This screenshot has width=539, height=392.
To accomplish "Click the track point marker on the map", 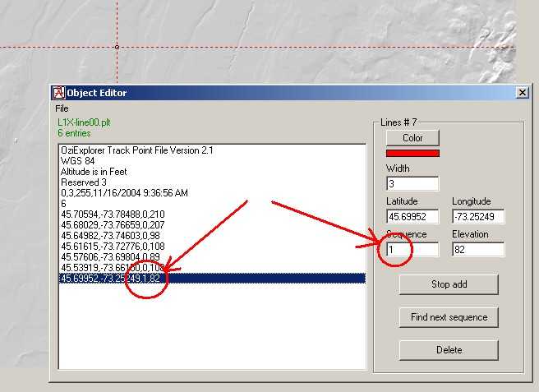I will click(x=117, y=47).
